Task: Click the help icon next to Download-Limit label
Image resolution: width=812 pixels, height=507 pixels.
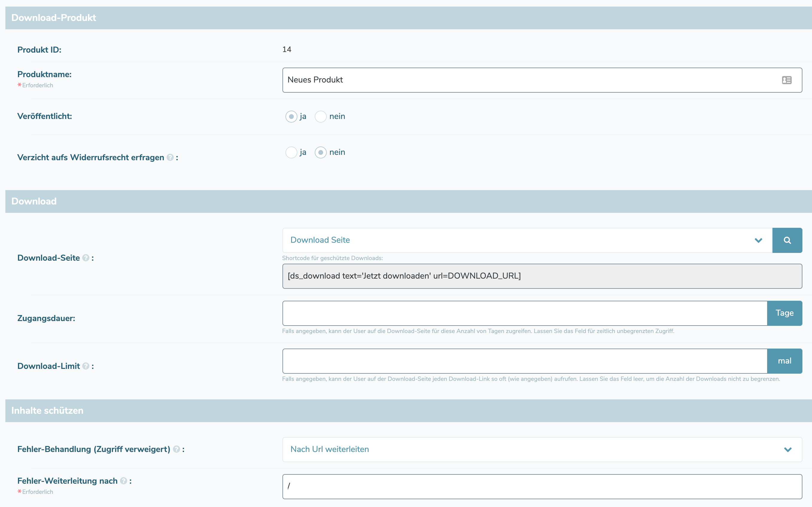Action: coord(86,366)
